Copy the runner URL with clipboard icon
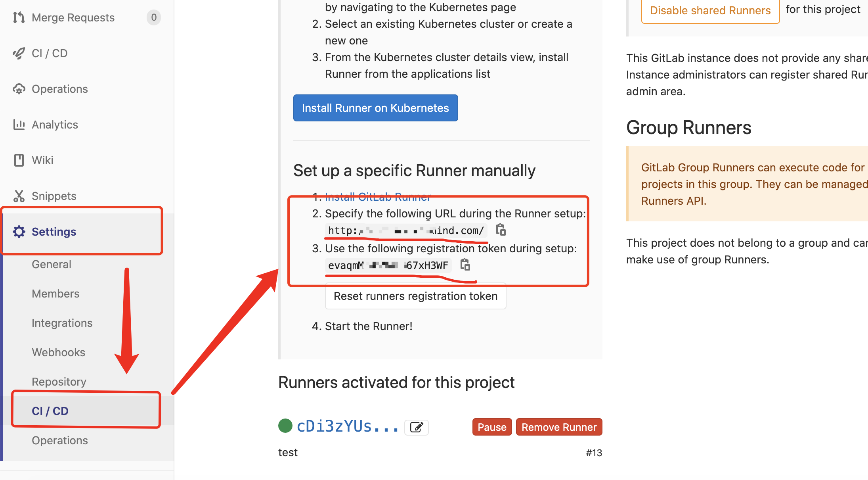The width and height of the screenshot is (868, 480). click(501, 230)
